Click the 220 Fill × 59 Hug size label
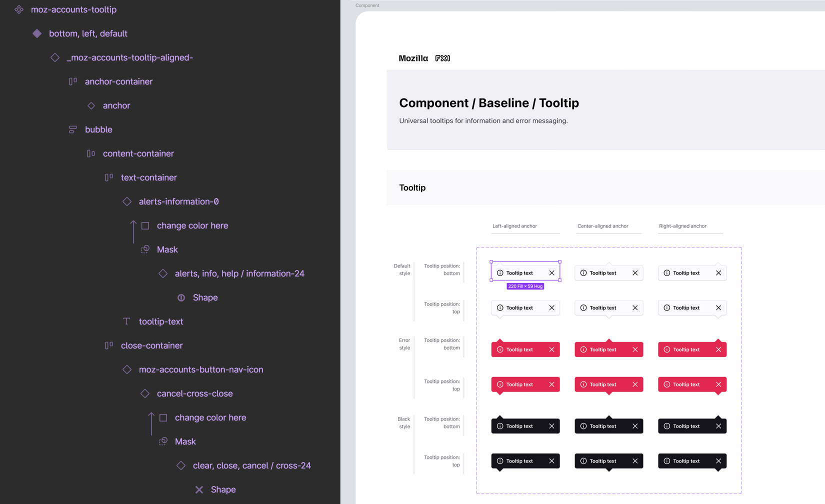The width and height of the screenshot is (825, 504). click(525, 286)
